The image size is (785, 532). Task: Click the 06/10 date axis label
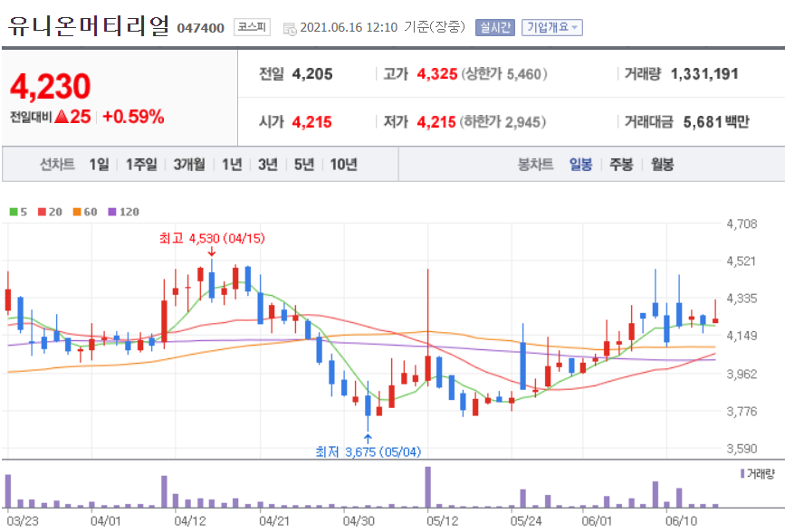coord(682,521)
